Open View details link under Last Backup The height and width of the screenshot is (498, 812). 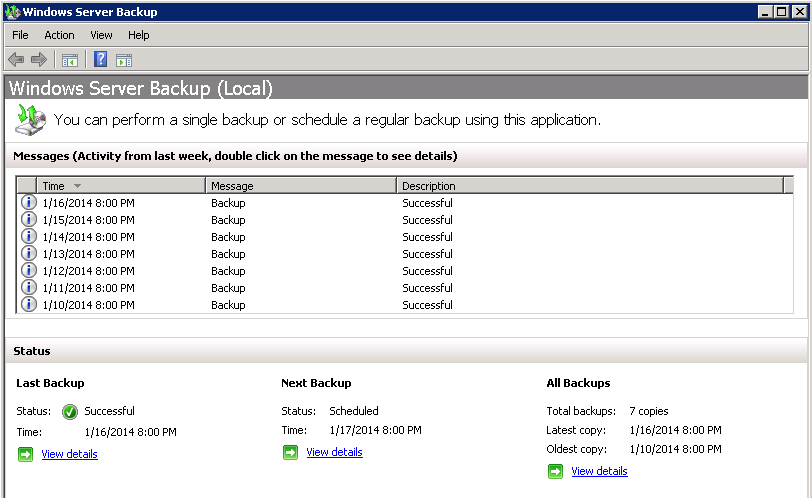(69, 454)
